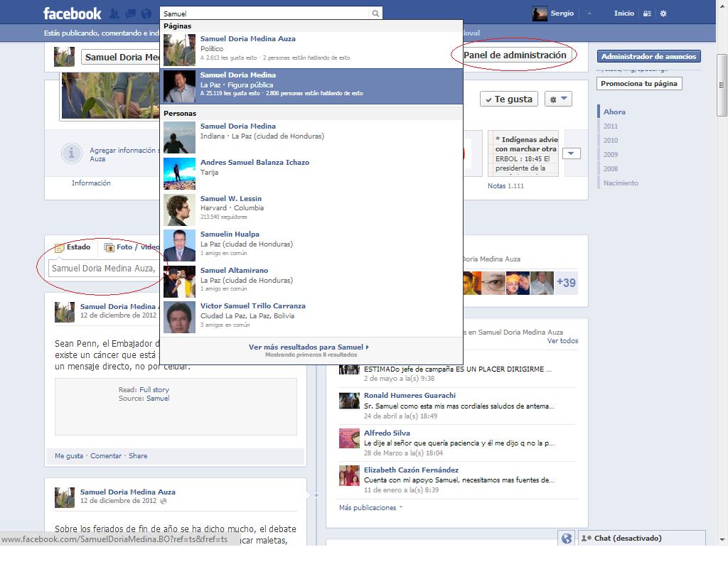
Task: Open Alfredo Silva name link
Action: pos(387,433)
